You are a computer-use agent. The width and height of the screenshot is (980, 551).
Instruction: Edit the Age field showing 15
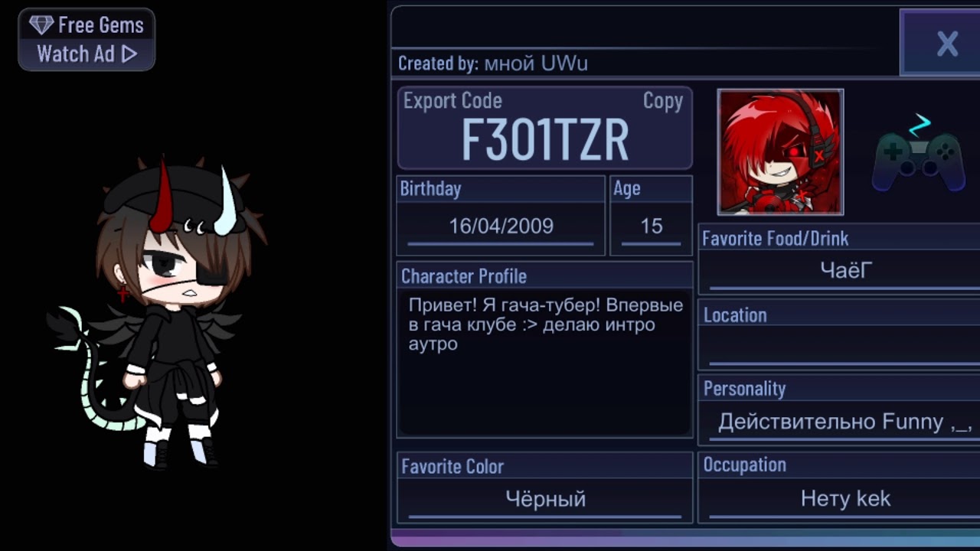coord(651,227)
